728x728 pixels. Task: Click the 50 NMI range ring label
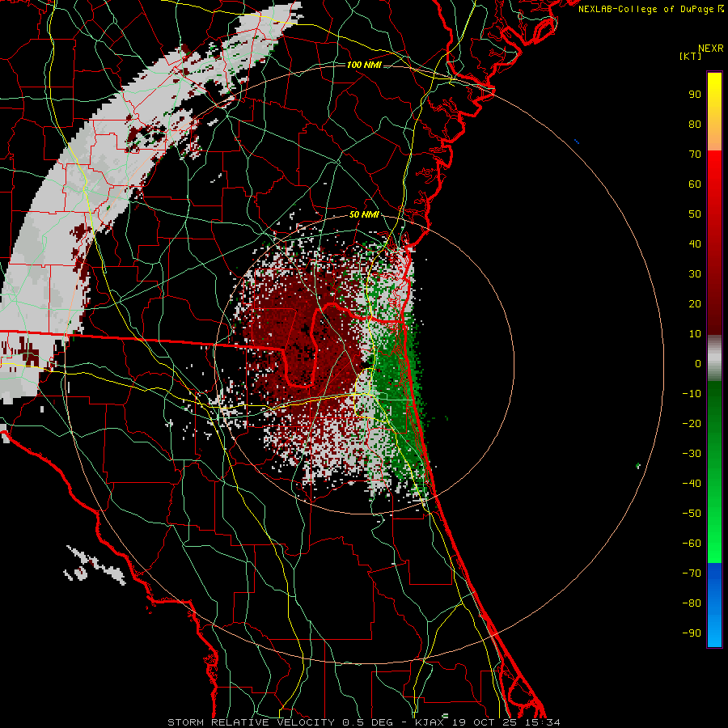click(x=364, y=214)
